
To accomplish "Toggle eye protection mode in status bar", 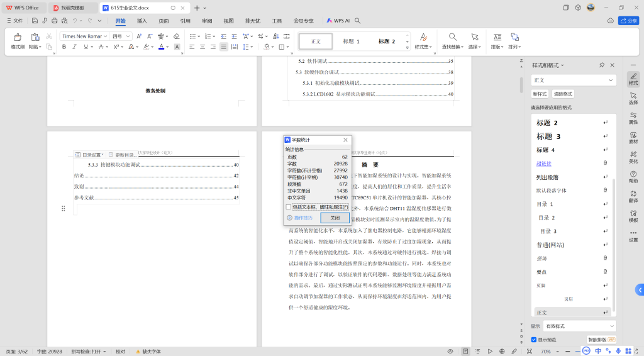I will pos(450,351).
